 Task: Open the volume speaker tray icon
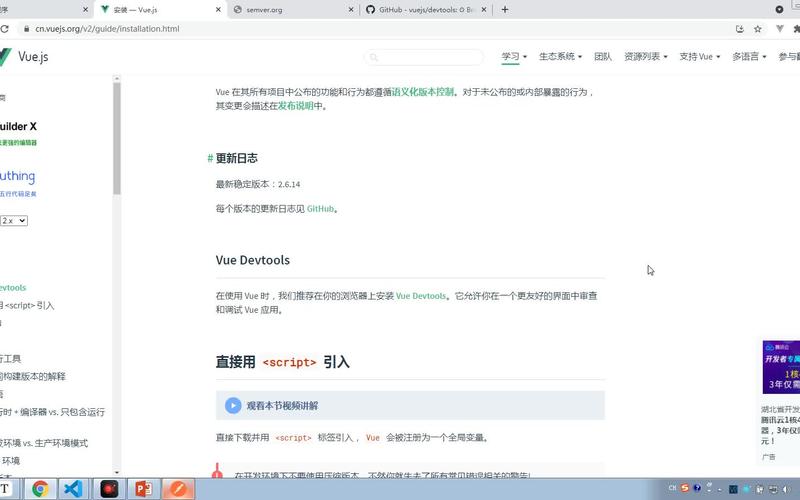point(786,490)
